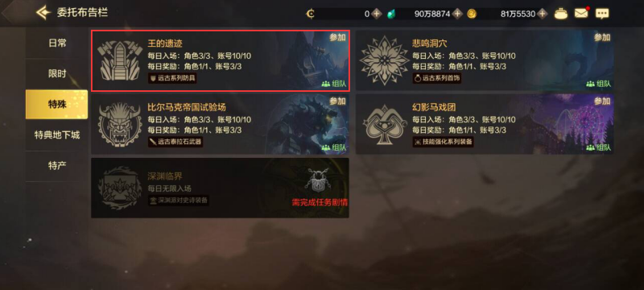Click the plus beside the 0 currency
Image resolution: width=644 pixels, height=290 pixels.
tap(377, 14)
